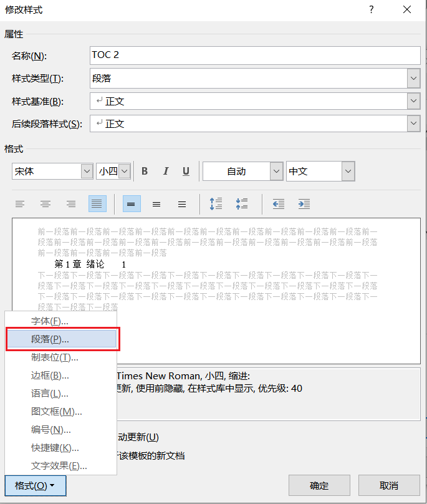
Task: Click preview text 第1章 绪论
Action: click(79, 264)
